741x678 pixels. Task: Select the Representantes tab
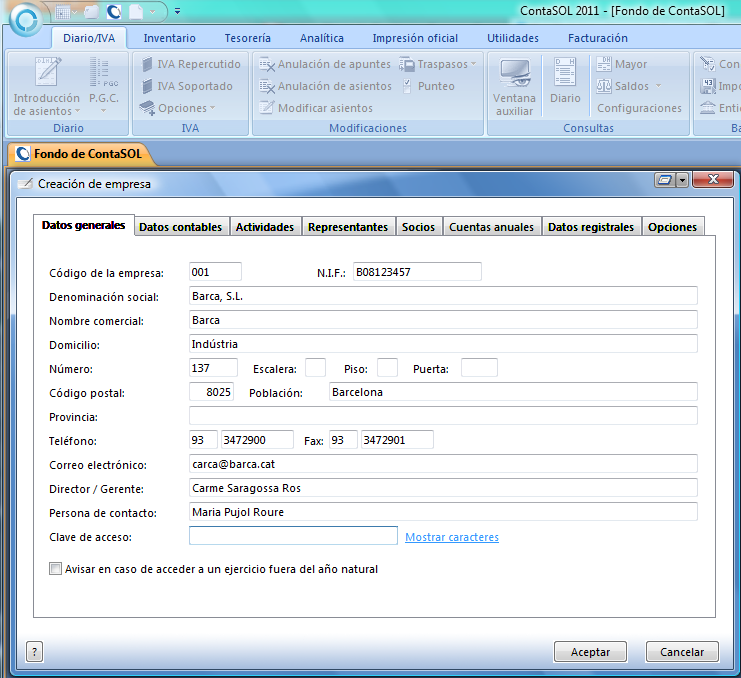click(x=347, y=227)
